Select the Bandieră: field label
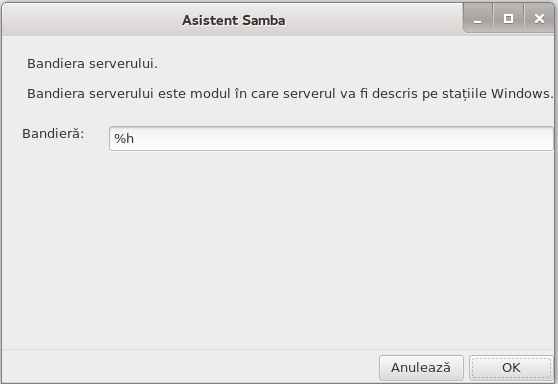 click(53, 134)
